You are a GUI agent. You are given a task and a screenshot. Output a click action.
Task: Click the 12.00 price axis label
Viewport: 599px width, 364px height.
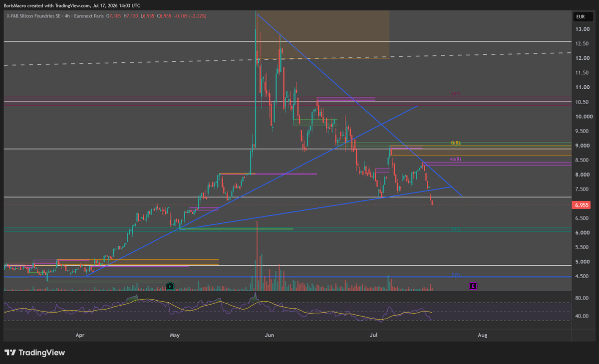pyautogui.click(x=582, y=58)
